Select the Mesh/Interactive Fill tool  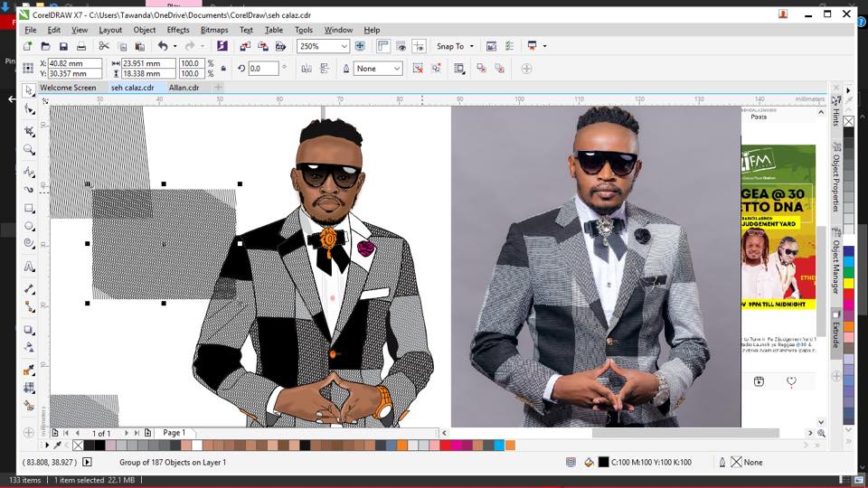(29, 388)
